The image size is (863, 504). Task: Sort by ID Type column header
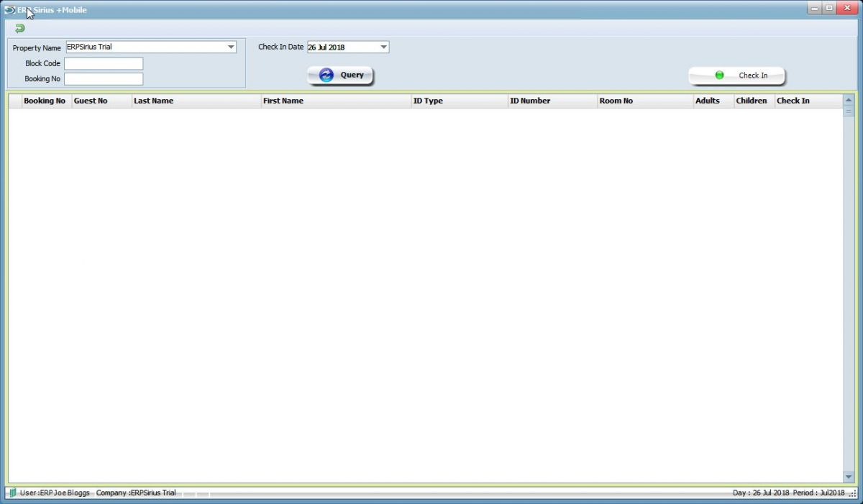point(460,101)
